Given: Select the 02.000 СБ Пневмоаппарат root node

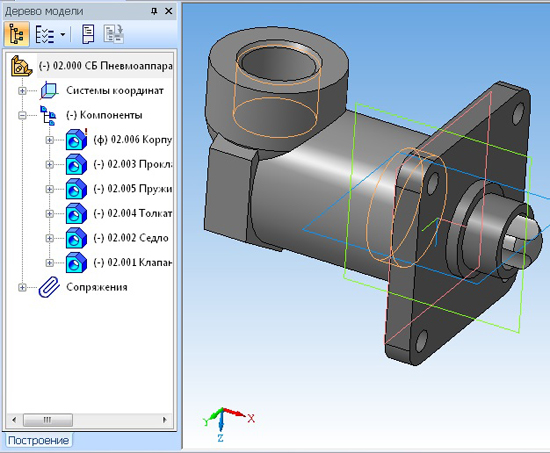Looking at the screenshot, I should tap(105, 66).
